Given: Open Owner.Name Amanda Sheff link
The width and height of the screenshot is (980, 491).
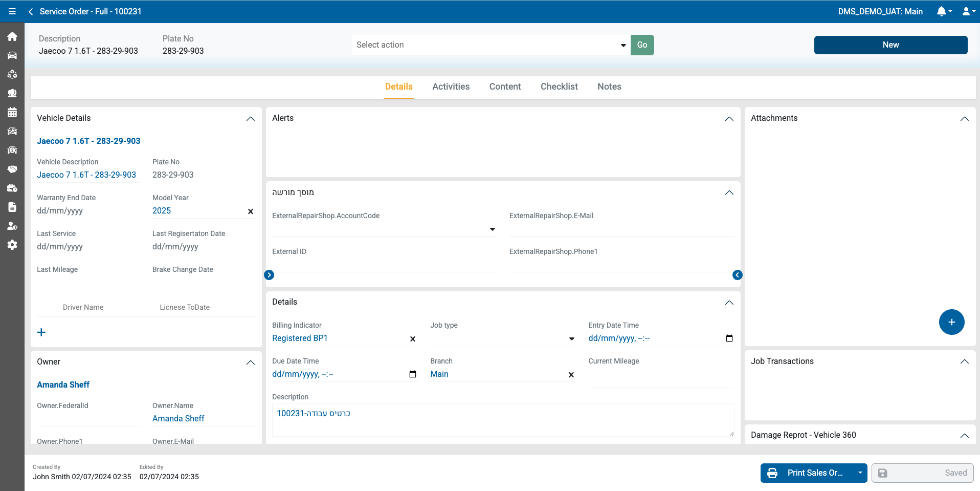Looking at the screenshot, I should pos(179,418).
